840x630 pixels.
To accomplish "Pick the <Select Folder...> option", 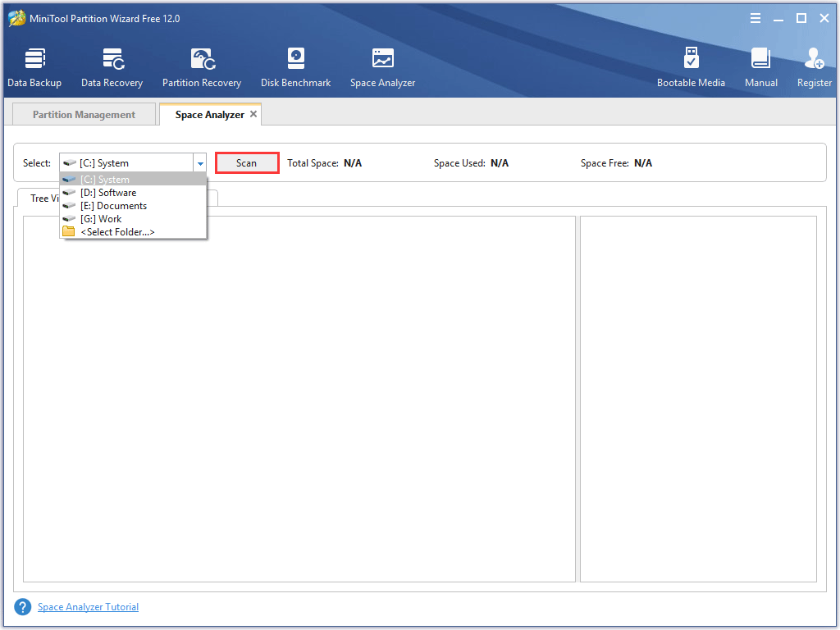I will (x=133, y=232).
